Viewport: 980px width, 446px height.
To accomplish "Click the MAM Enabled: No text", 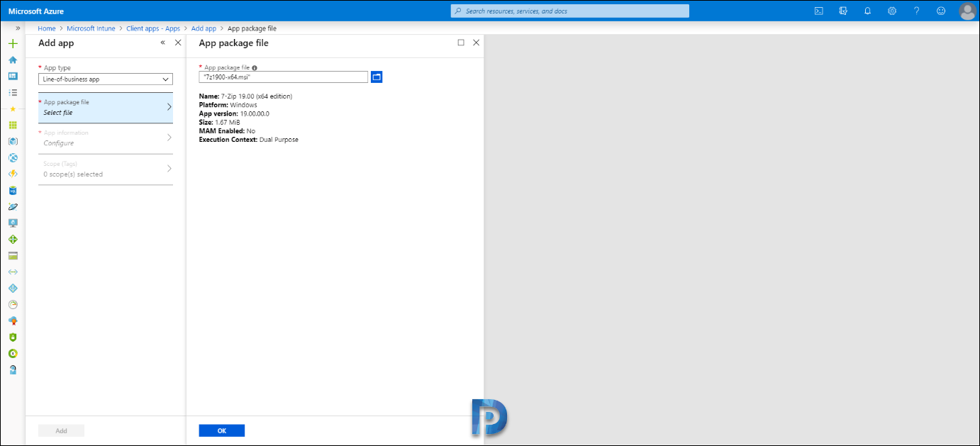I will coord(227,131).
